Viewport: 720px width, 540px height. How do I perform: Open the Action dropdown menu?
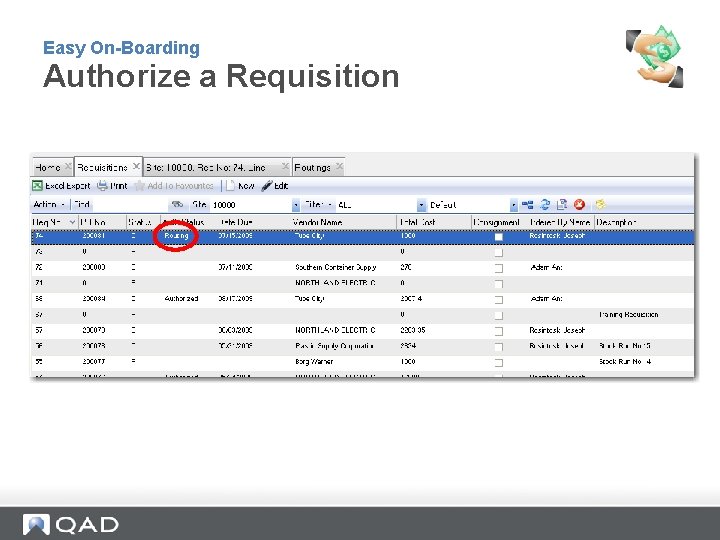coord(49,204)
